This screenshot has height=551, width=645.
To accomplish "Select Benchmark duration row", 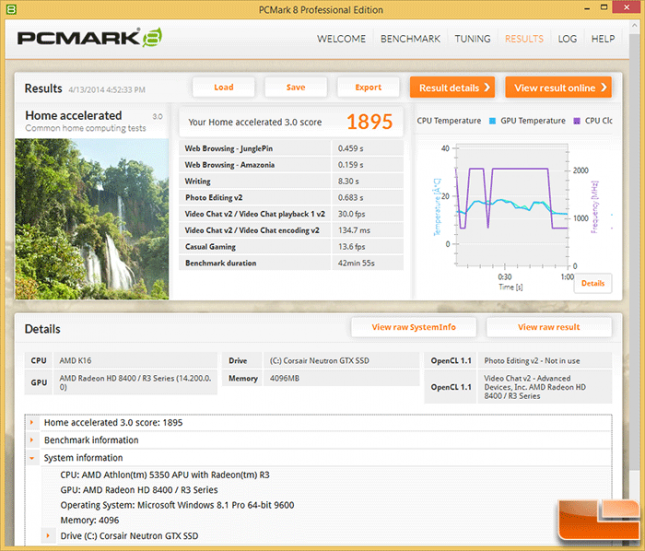I will [x=291, y=263].
